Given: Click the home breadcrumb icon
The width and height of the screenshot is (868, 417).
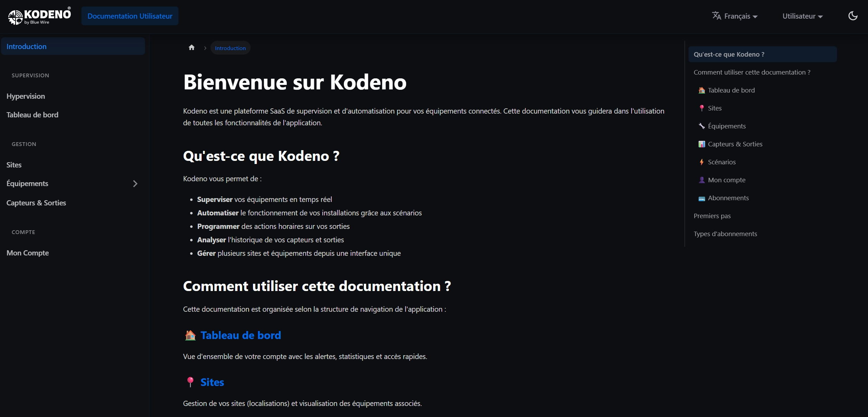Looking at the screenshot, I should [x=192, y=48].
